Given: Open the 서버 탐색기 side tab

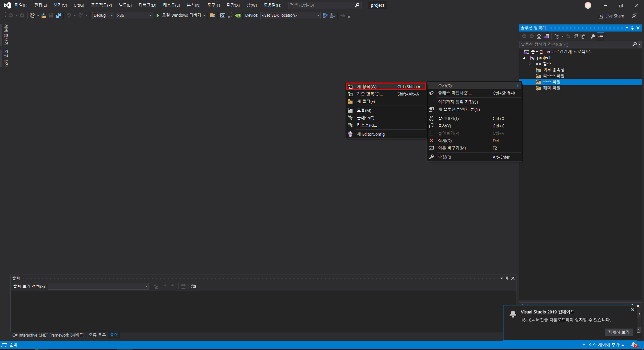Looking at the screenshot, I should click(6, 35).
